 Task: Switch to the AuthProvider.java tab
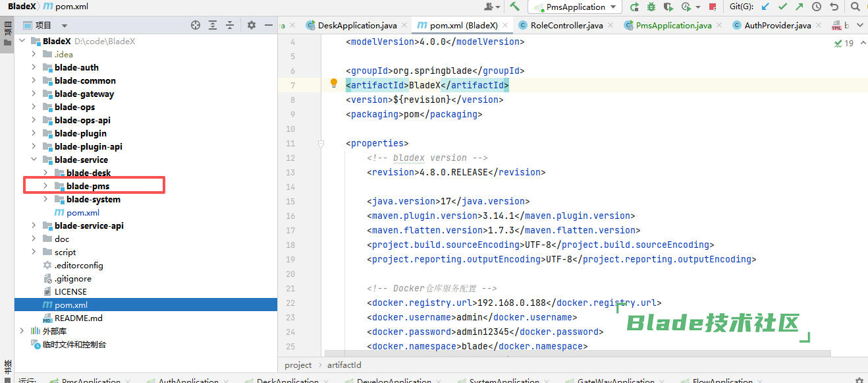tap(777, 25)
